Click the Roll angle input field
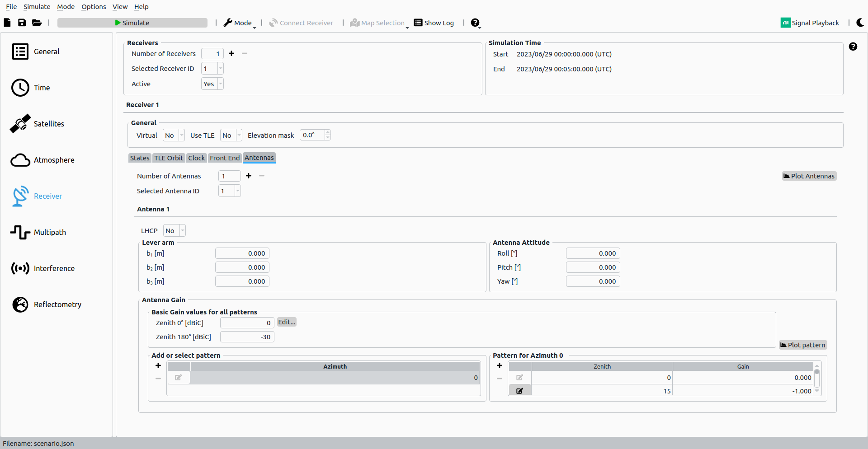Viewport: 868px width, 449px height. click(x=593, y=253)
